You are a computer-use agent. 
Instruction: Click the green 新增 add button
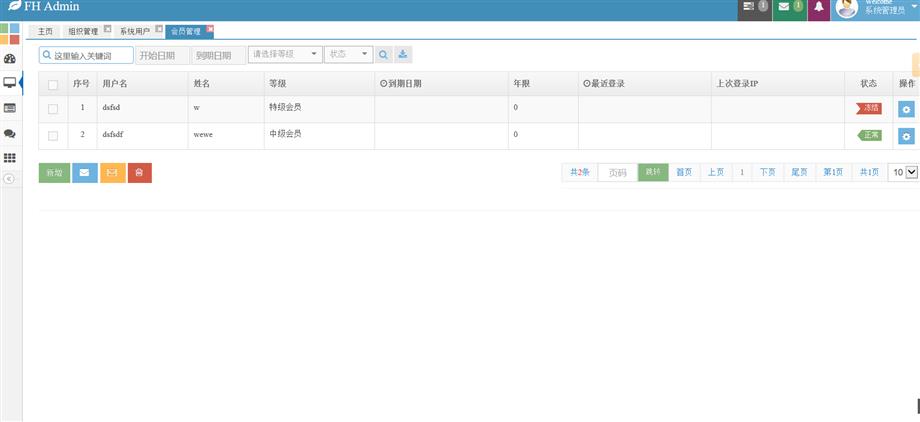pos(55,173)
